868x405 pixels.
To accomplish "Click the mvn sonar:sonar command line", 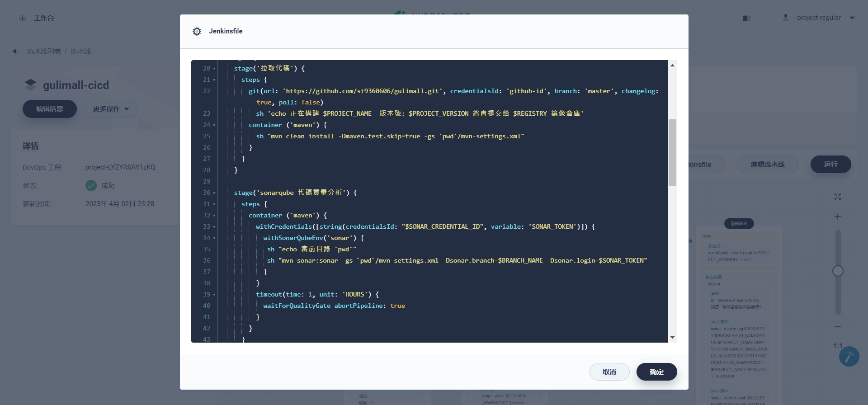I will pyautogui.click(x=457, y=261).
